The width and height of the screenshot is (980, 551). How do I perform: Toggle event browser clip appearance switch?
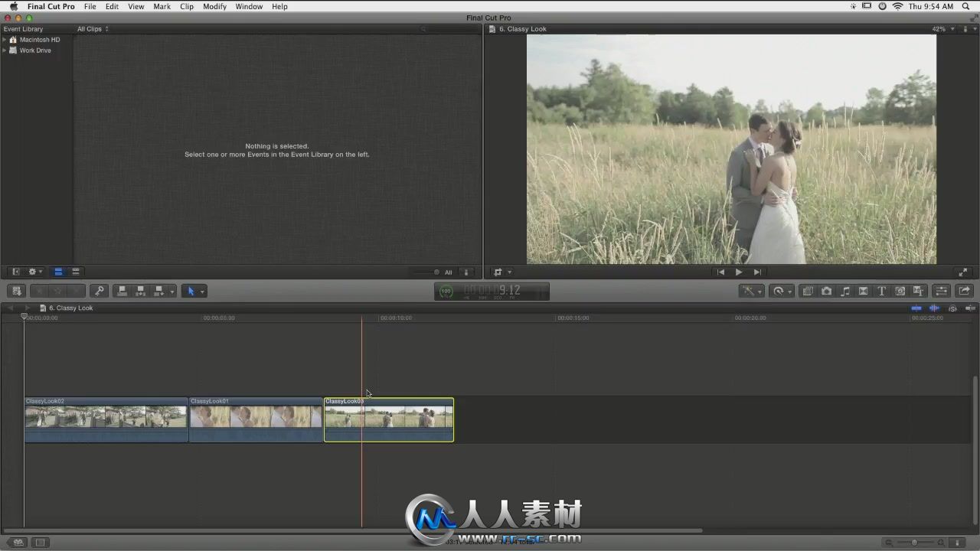coord(466,272)
